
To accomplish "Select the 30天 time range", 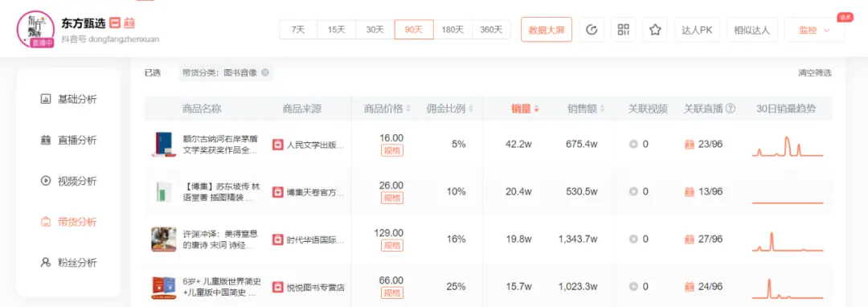I will 375,30.
